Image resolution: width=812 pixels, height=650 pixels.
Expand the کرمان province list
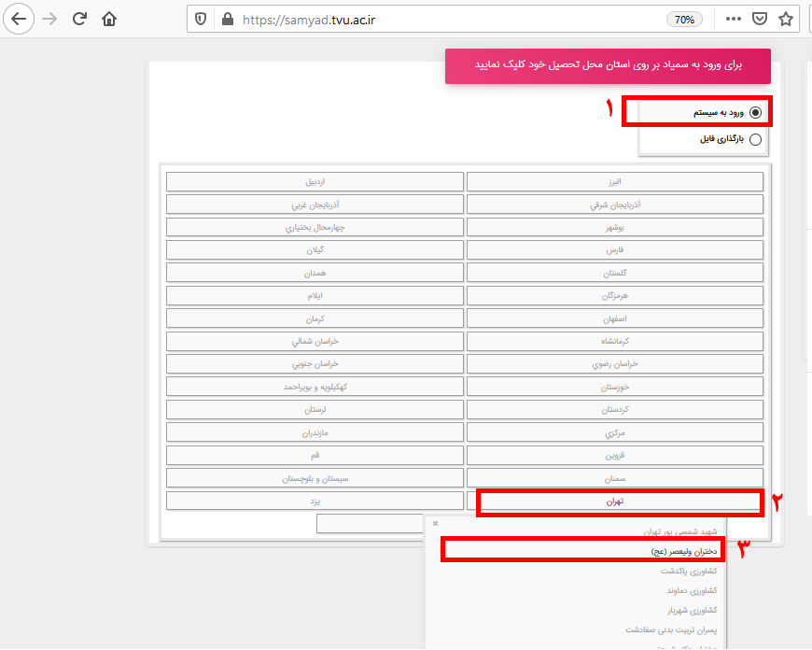point(315,318)
